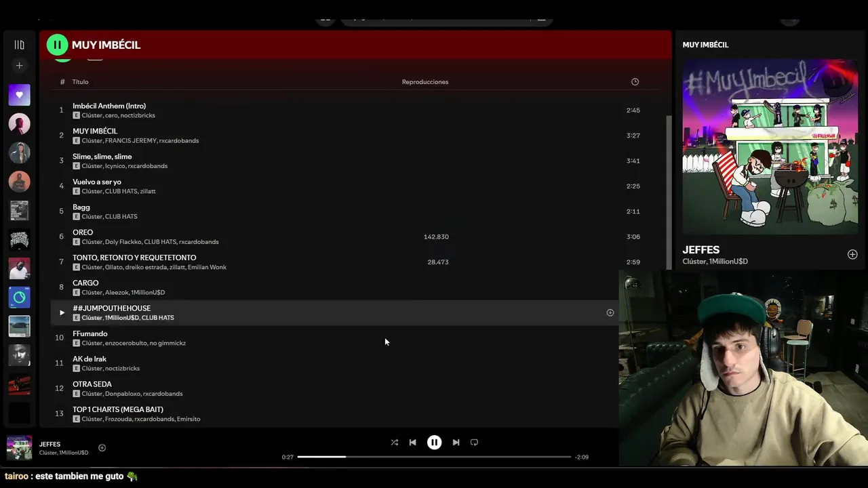Select track OTRA SEDA
This screenshot has height=488, width=868.
[x=92, y=384]
